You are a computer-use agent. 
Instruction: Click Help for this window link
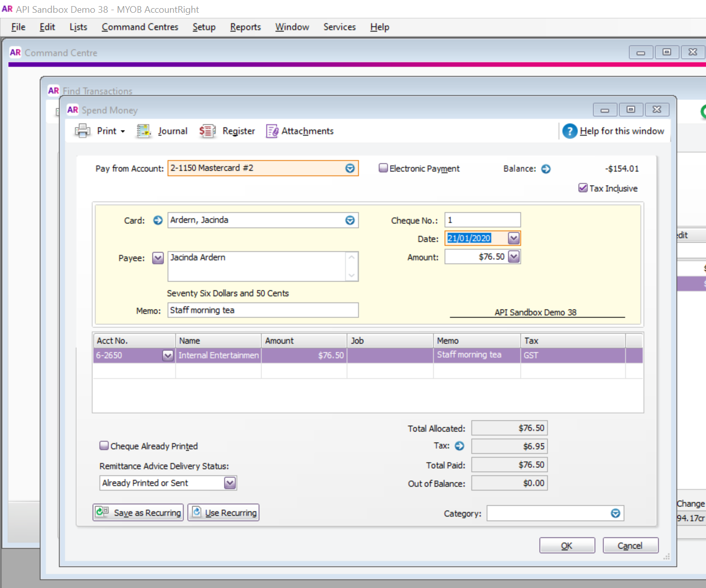pos(622,131)
